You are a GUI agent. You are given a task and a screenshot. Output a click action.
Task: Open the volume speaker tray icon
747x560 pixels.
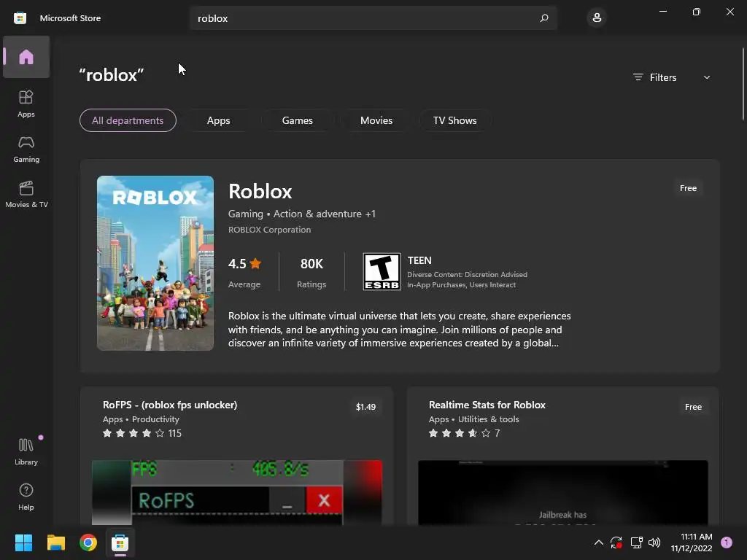[654, 542]
